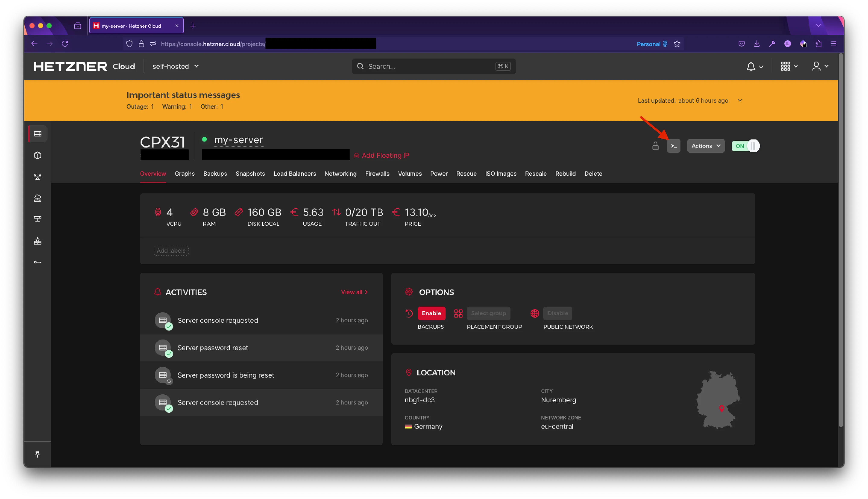The width and height of the screenshot is (868, 499).
Task: Open browser extensions puzzle icon
Action: 818,44
